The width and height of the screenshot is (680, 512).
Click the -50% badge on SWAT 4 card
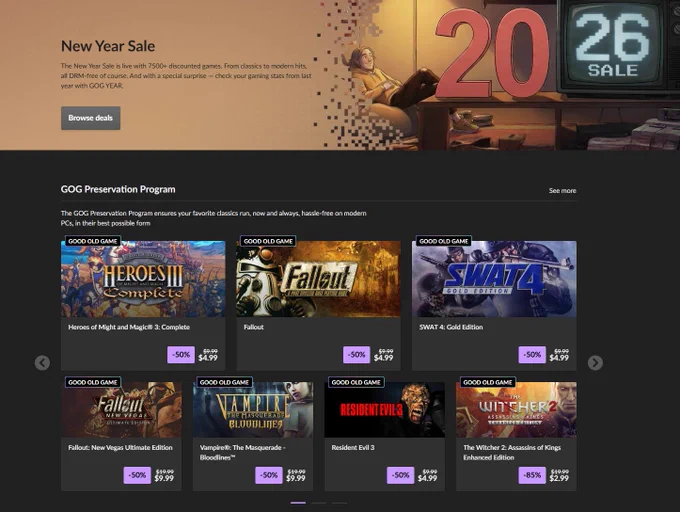click(x=532, y=355)
